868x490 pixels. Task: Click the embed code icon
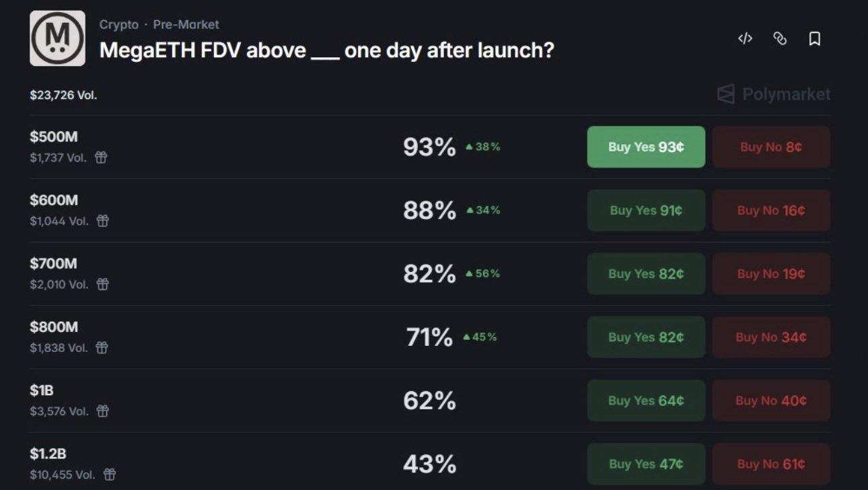tap(745, 39)
